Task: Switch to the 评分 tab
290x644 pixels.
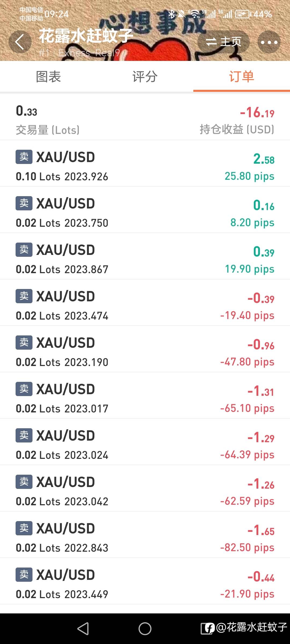Action: coord(145,77)
